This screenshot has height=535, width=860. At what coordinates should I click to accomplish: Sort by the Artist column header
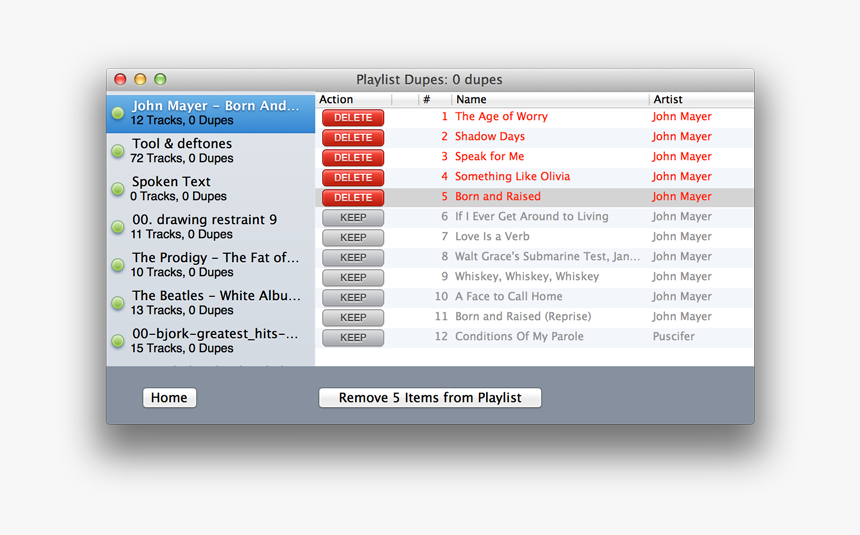[x=701, y=99]
